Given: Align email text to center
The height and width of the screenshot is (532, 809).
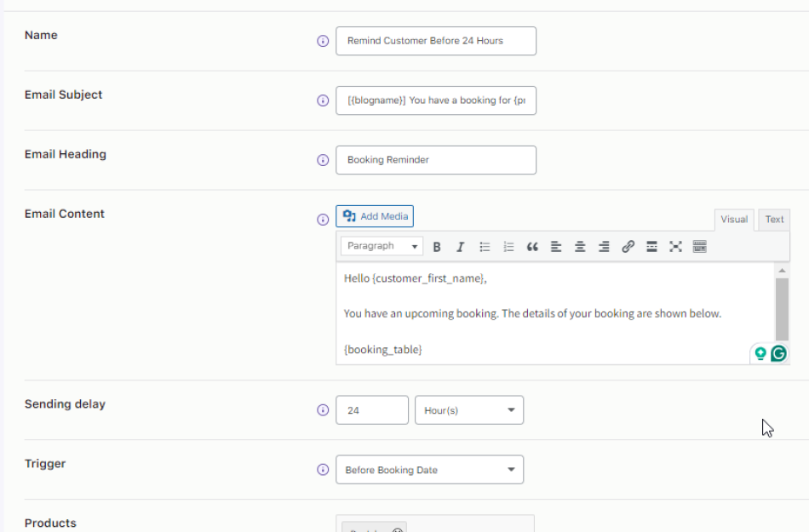Looking at the screenshot, I should 580,246.
